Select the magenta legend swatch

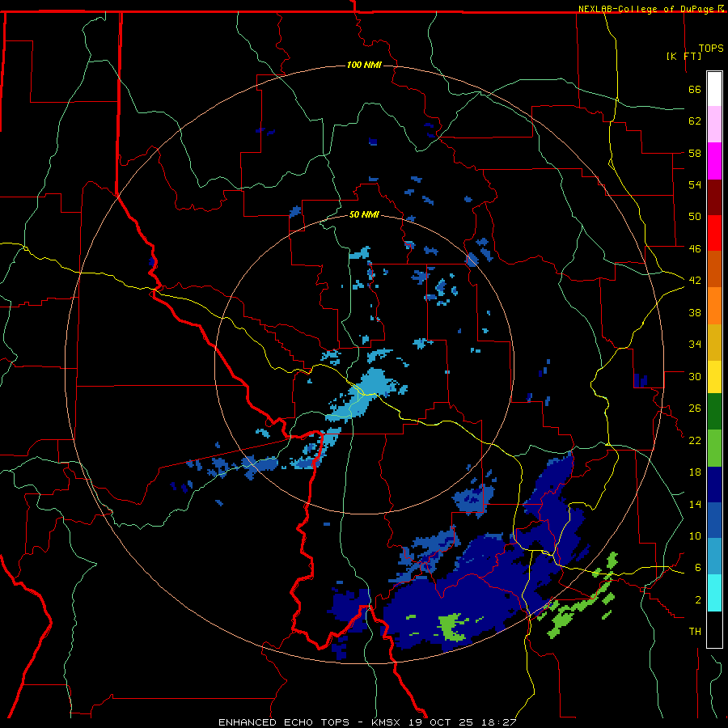[x=714, y=161]
